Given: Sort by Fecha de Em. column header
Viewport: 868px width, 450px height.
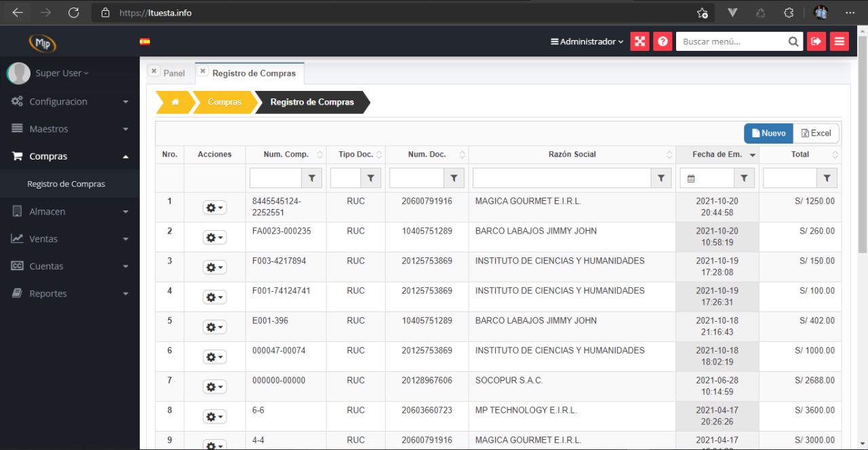Looking at the screenshot, I should point(717,155).
